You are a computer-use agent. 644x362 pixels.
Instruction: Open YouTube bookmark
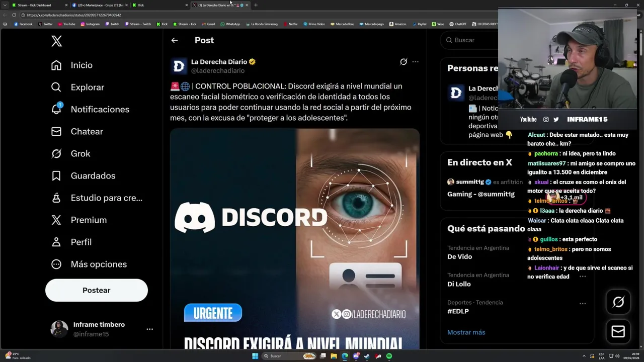tap(66, 24)
